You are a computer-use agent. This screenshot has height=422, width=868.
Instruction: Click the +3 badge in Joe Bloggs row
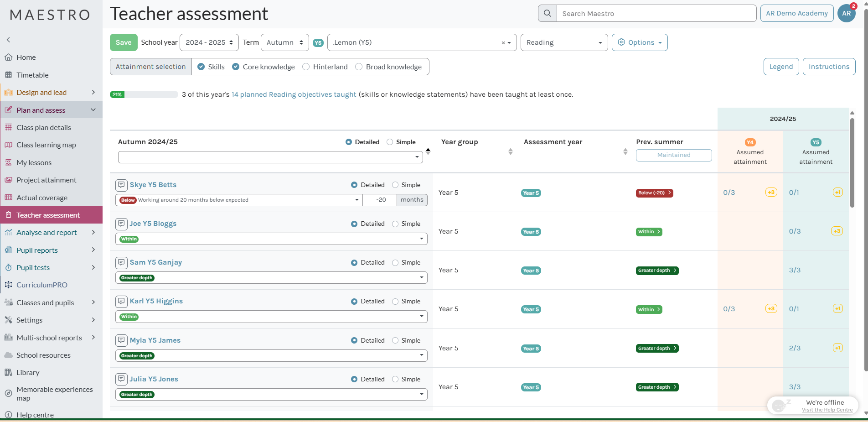pos(837,231)
